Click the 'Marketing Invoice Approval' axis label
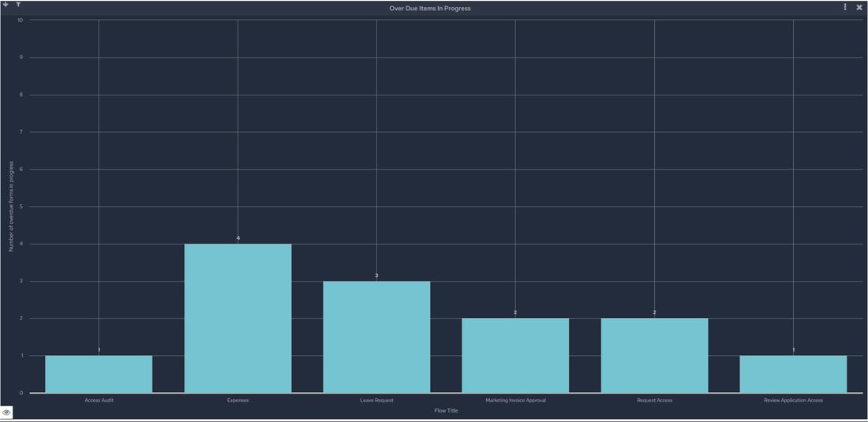Viewport: 868px width, 422px height. click(515, 400)
